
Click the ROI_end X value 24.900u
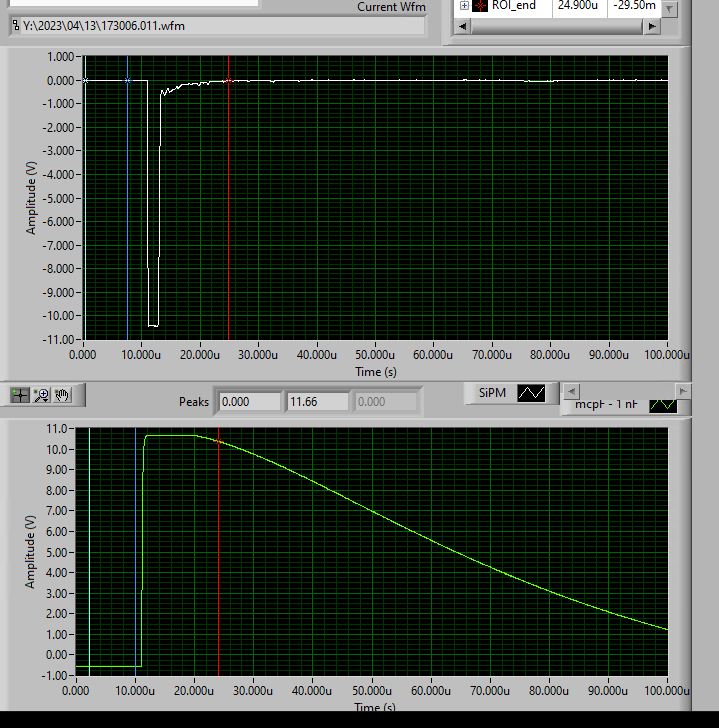(x=577, y=6)
